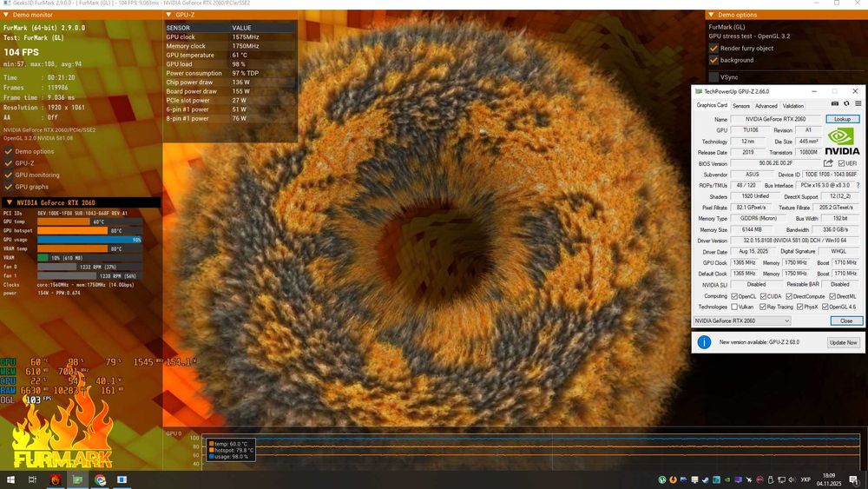Toggle the Render furry object checkbox
Image resolution: width=868 pixels, height=489 pixels.
[x=713, y=48]
